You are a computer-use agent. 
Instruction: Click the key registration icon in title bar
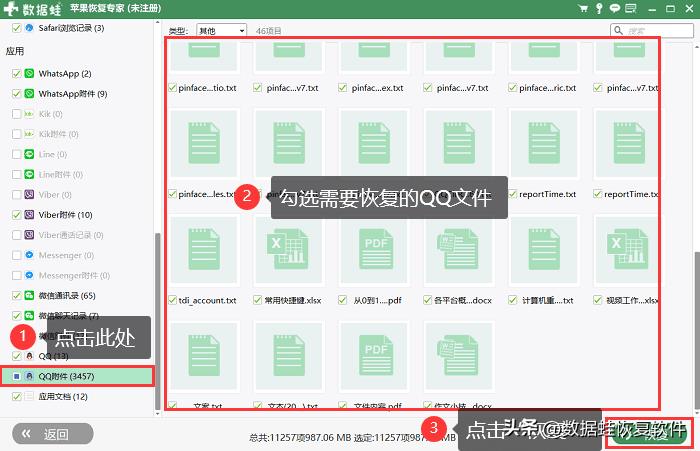(599, 8)
